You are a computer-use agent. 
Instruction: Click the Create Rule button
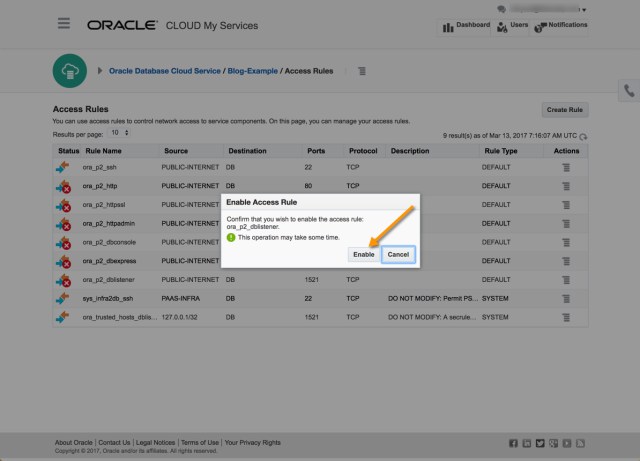[x=564, y=110]
